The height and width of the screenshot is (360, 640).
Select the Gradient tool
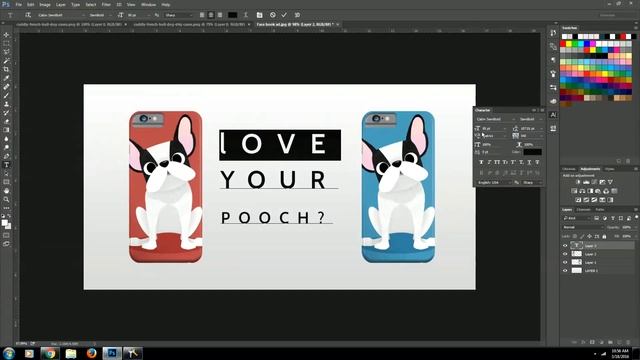point(6,130)
